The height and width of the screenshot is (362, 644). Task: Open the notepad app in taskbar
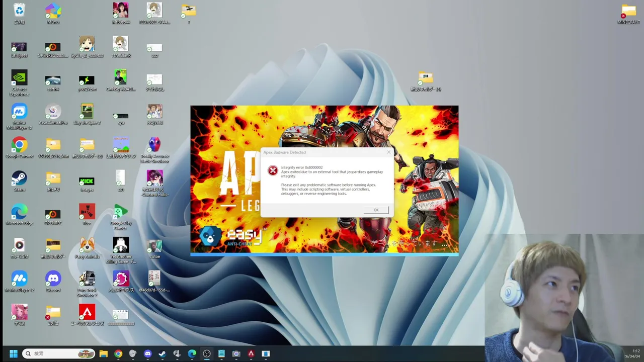coord(221,353)
